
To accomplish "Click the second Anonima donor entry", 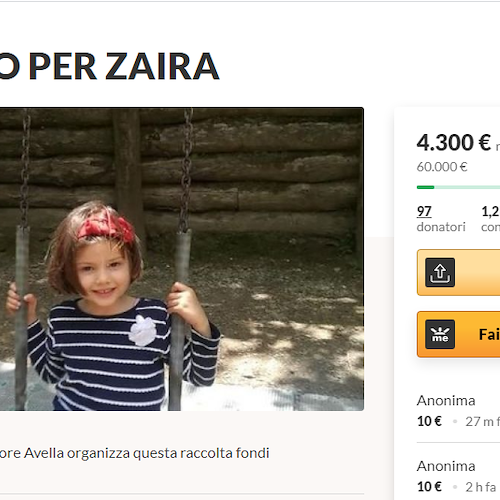I will pos(446,466).
